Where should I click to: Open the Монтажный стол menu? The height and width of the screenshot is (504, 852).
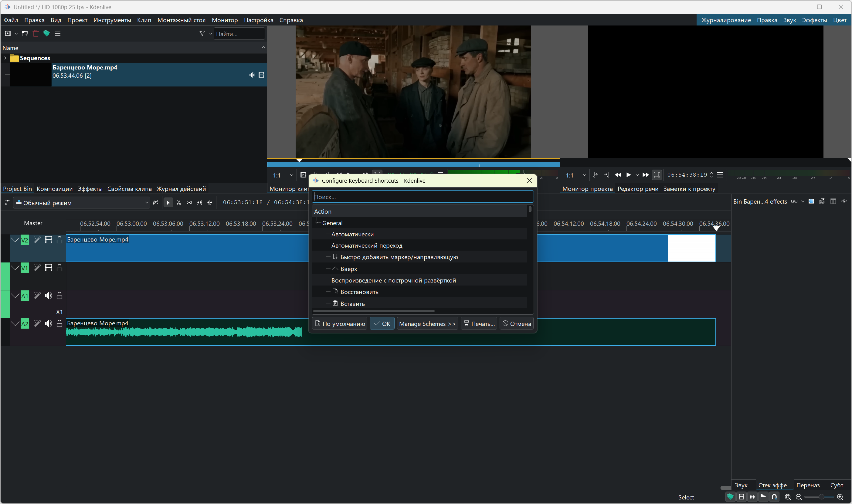click(182, 20)
